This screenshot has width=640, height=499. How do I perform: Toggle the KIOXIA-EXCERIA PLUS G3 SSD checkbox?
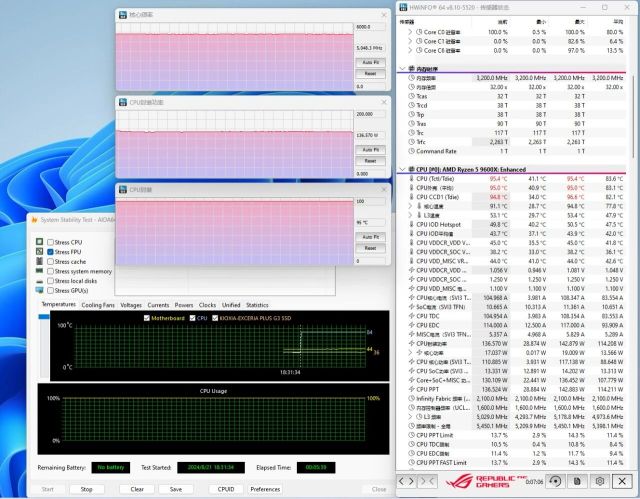[x=215, y=318]
